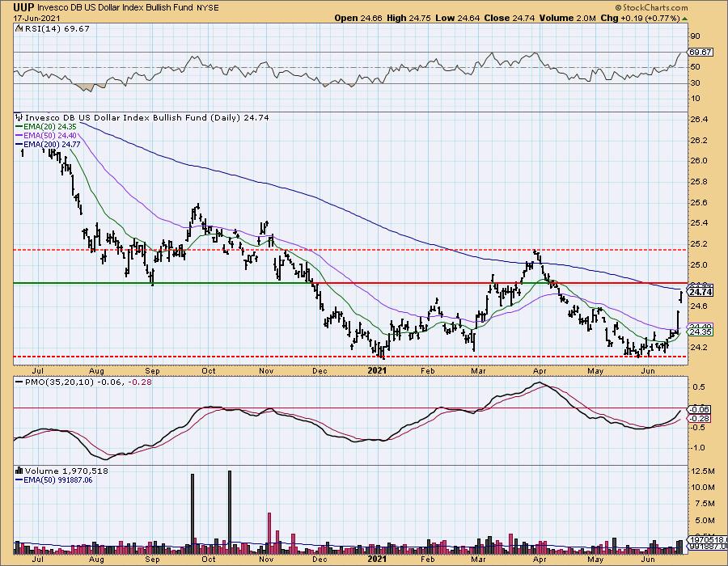This screenshot has height=566, width=728.
Task: Click the Volume 1,970,518 panel label
Action: 66,471
